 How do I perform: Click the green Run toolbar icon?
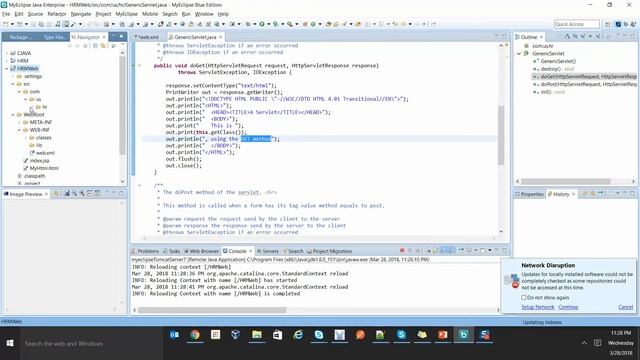coord(262,24)
